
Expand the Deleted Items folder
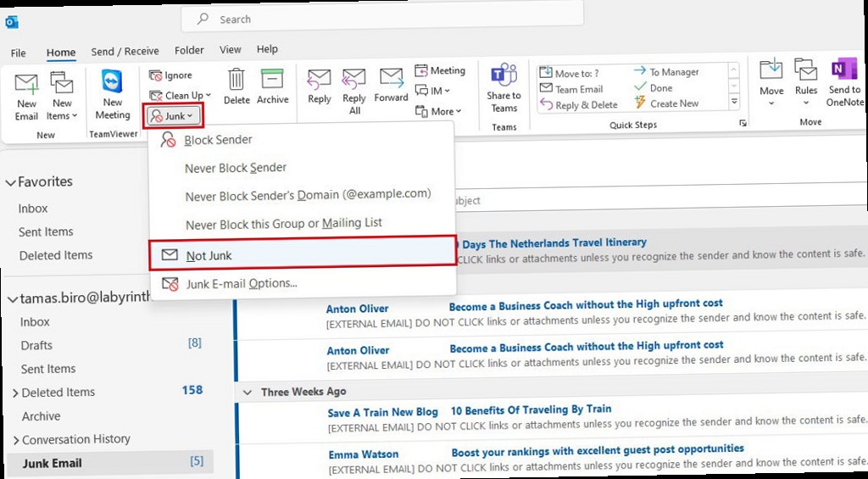(15, 393)
